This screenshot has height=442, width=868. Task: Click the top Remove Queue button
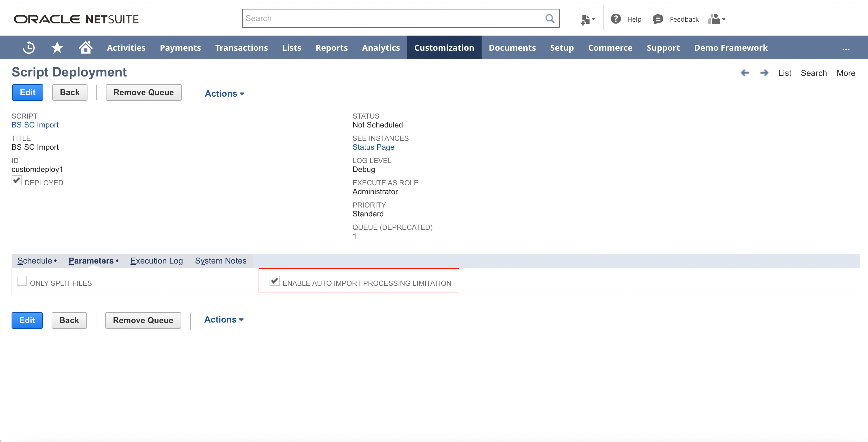[144, 92]
